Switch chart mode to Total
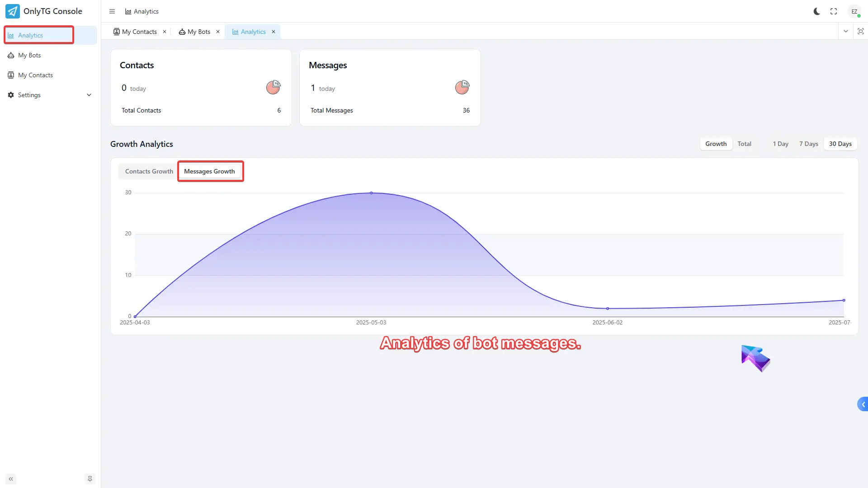The image size is (868, 488). tap(744, 144)
